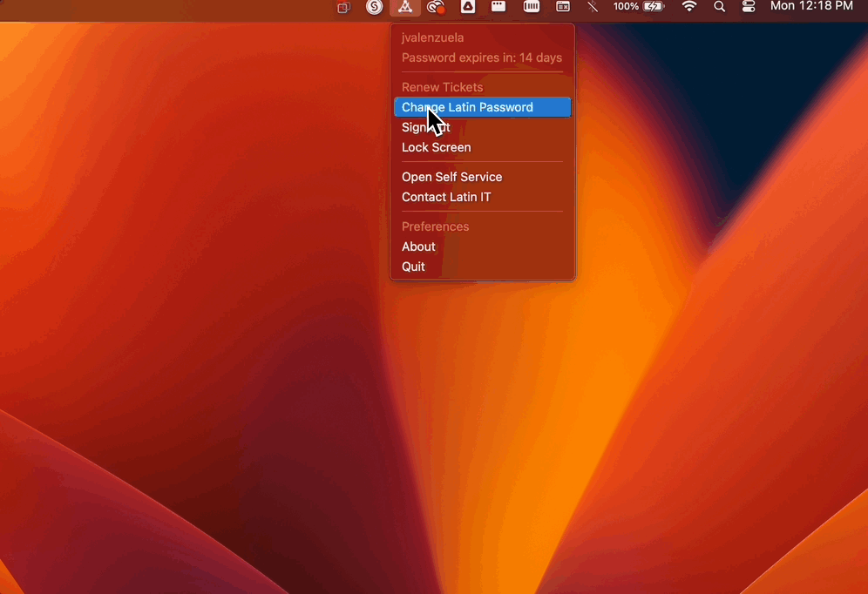Click the battery charging icon
The width and height of the screenshot is (868, 594).
tap(654, 7)
